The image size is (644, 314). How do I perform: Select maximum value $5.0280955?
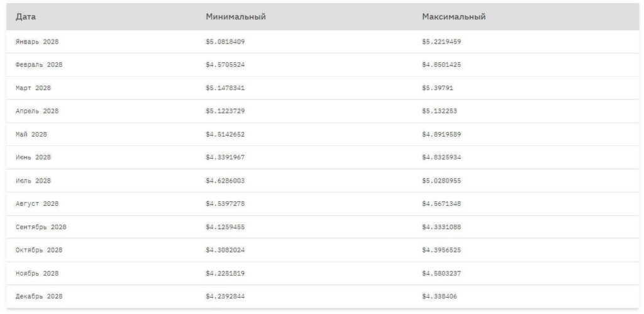tap(441, 181)
